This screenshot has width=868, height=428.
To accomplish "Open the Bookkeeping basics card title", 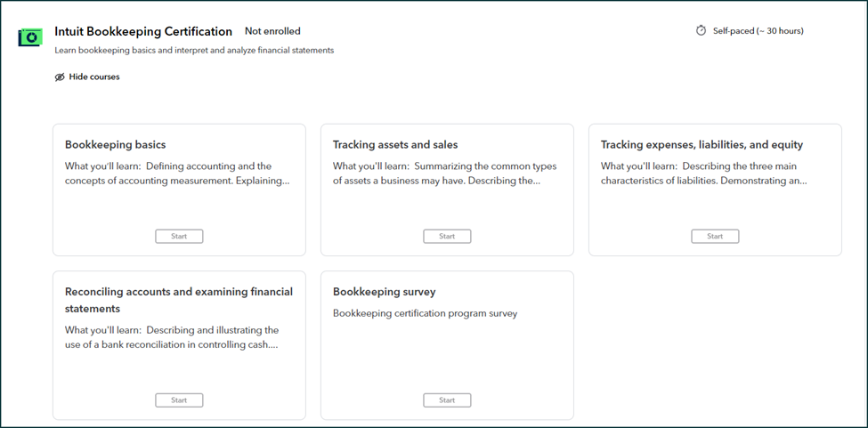I will [x=115, y=145].
